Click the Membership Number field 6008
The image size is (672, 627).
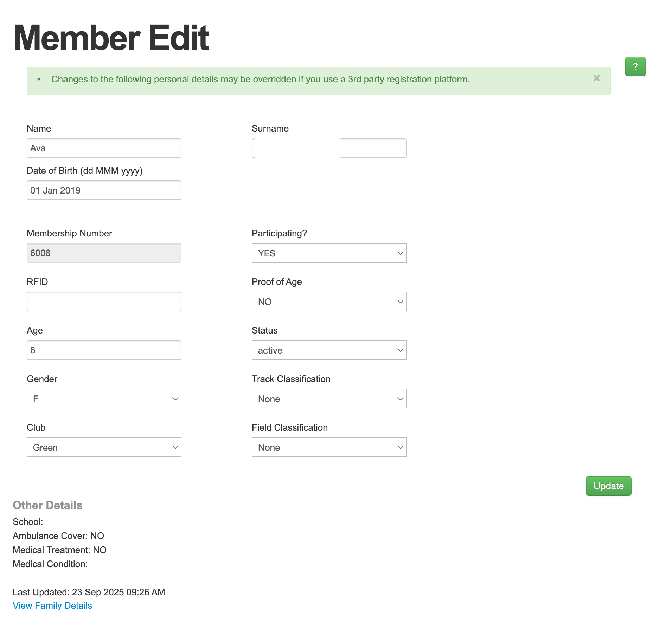[104, 253]
